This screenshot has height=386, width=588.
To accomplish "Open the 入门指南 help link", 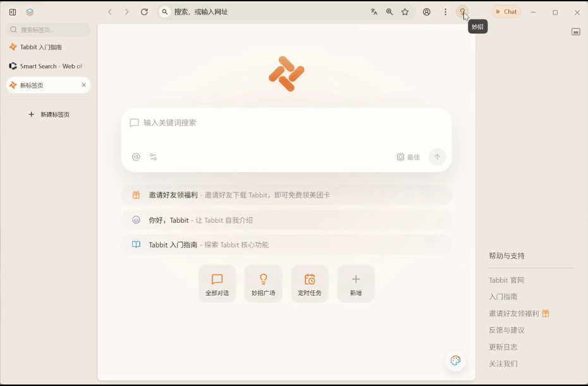I will click(x=503, y=297).
